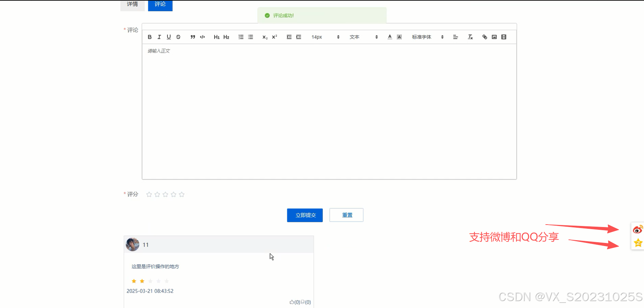Open the text color picker
The image size is (644, 308).
coord(390,37)
